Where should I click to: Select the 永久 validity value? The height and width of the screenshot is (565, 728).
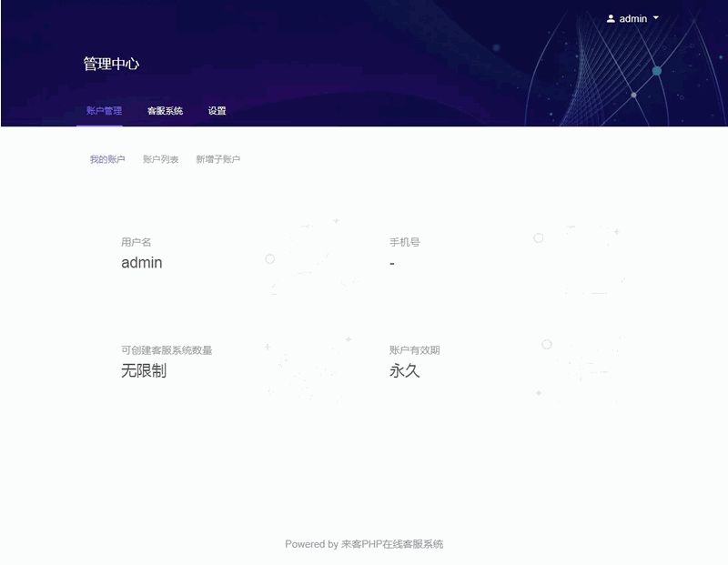point(404,371)
